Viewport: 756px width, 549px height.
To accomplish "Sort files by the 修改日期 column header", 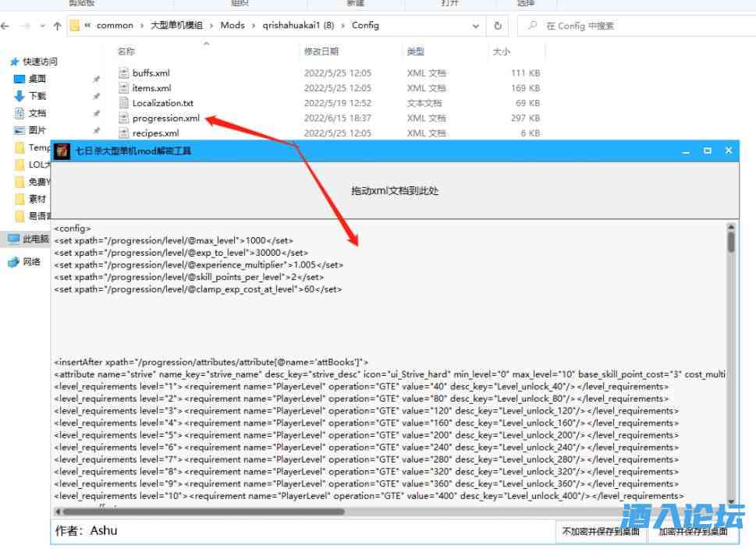I will click(x=321, y=51).
